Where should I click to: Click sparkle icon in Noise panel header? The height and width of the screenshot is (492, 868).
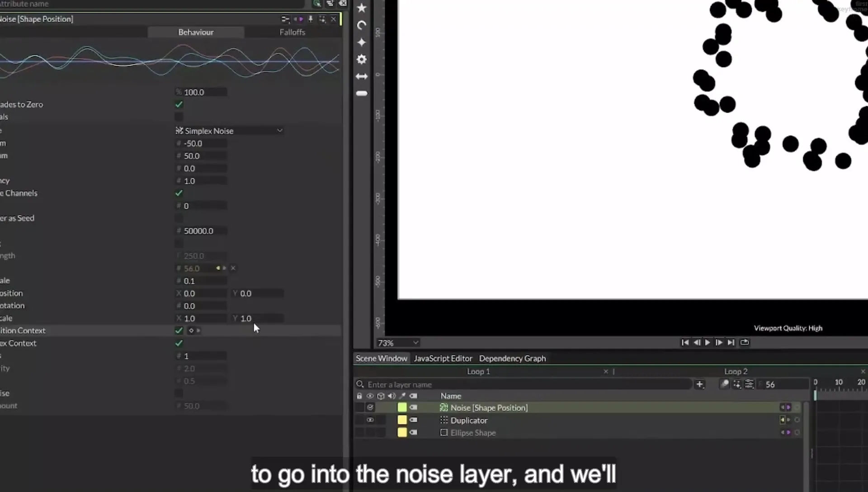tap(322, 19)
